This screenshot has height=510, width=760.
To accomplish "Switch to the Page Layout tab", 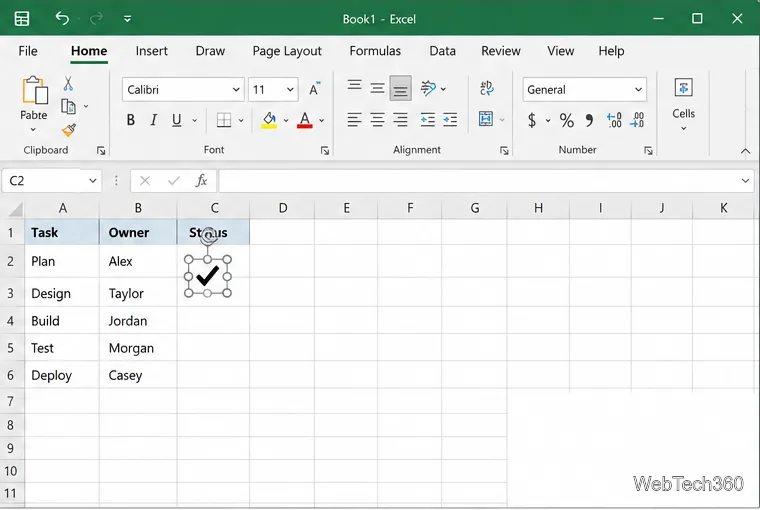I will pyautogui.click(x=287, y=51).
